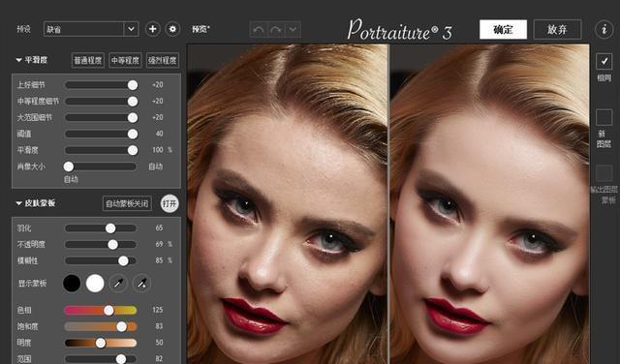Enable the 新图层 checkbox
Screen dimensions: 620x364
click(x=604, y=117)
